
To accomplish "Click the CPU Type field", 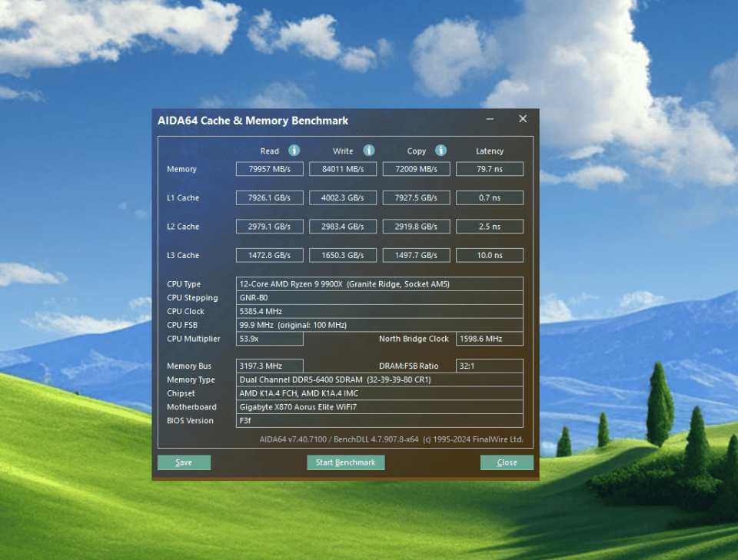I will [380, 284].
